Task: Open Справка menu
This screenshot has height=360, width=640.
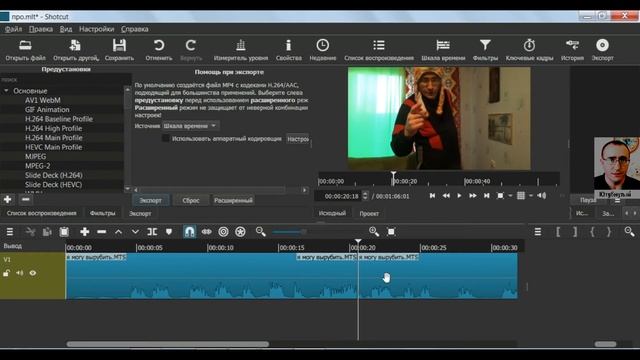Action: pyautogui.click(x=135, y=29)
